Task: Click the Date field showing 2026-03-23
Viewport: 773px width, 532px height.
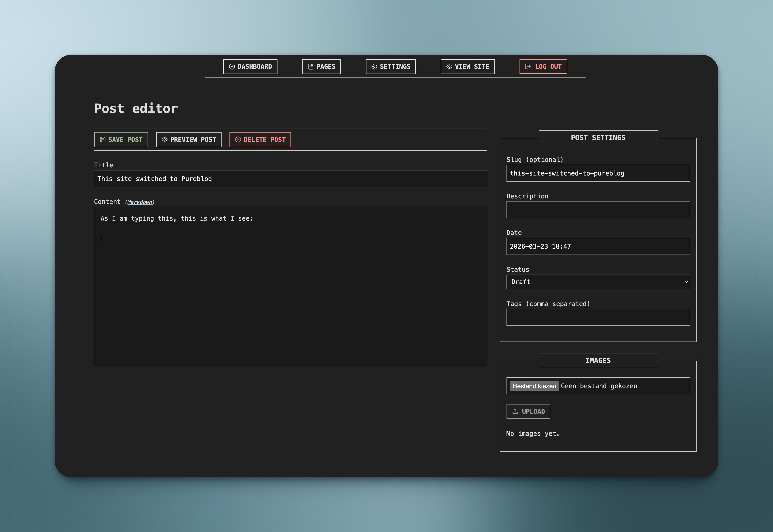Action: 598,247
